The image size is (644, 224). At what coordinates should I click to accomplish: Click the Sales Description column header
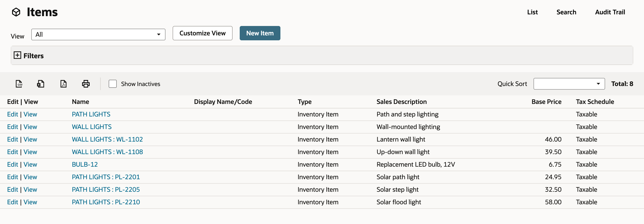pos(402,102)
